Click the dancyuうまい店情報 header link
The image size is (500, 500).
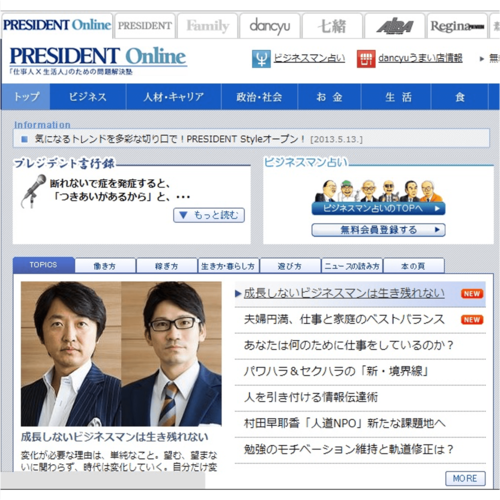click(420, 58)
